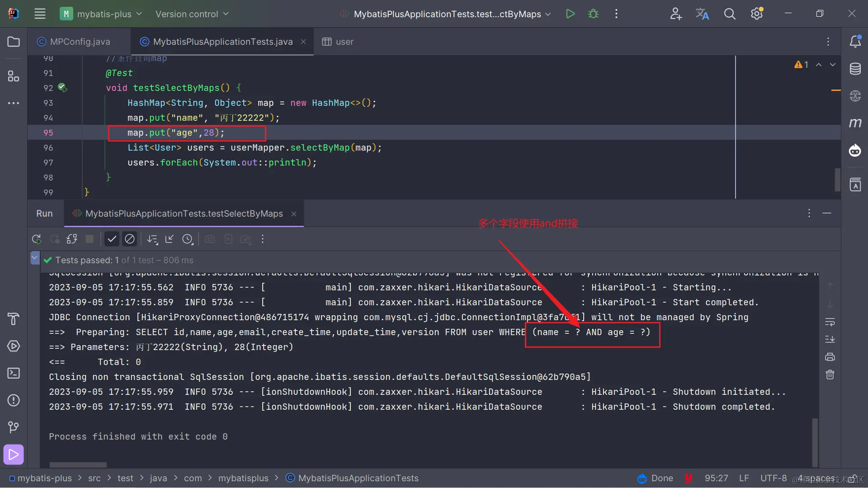Toggle Show Passed tests checkmark
This screenshot has width=868, height=488.
tap(112, 239)
